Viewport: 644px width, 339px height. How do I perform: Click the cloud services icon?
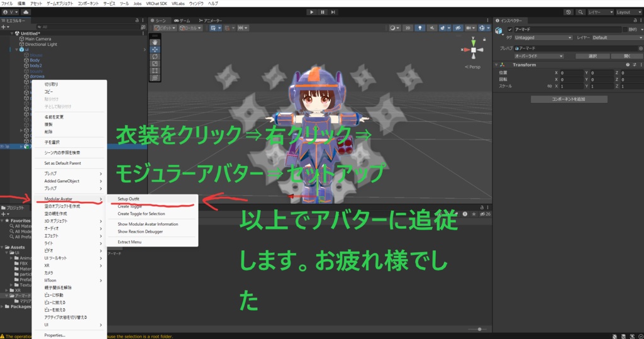[x=25, y=12]
